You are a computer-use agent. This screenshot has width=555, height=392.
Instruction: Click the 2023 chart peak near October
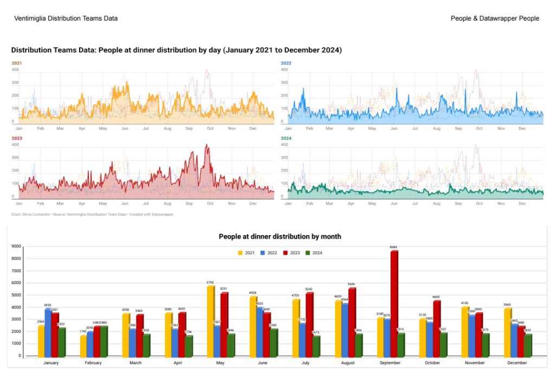click(206, 145)
